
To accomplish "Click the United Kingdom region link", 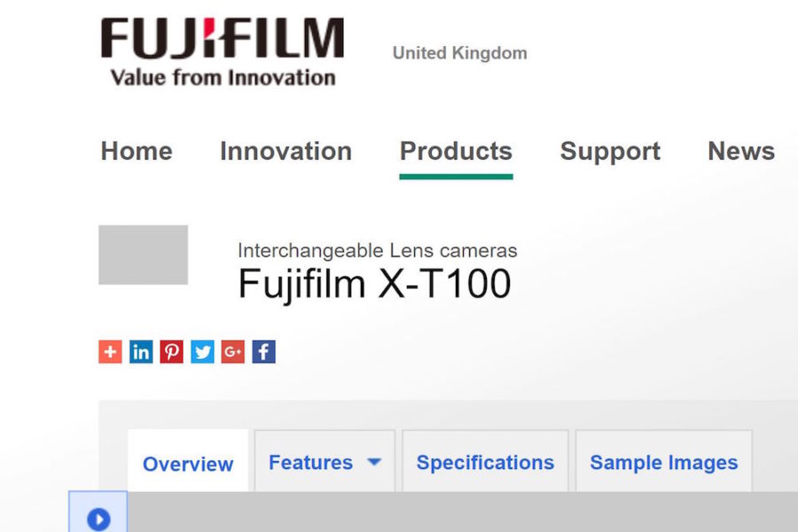I will [x=459, y=53].
